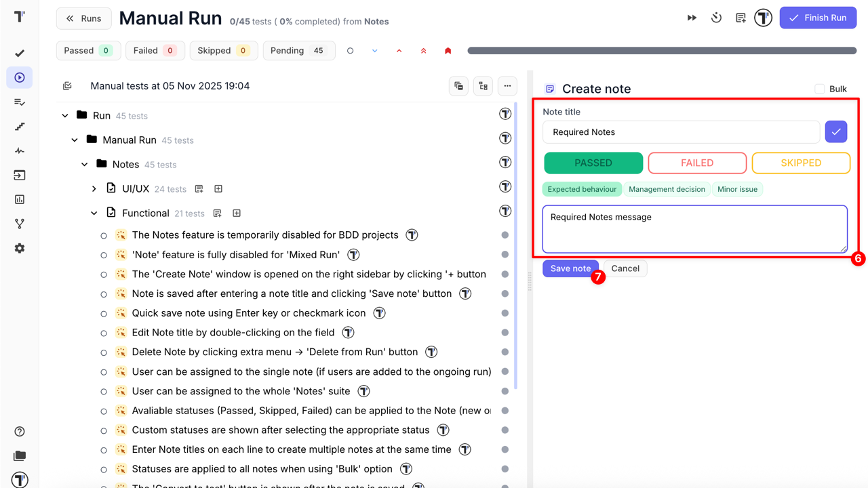The image size is (868, 488).
Task: Select radio for 'Delete Note by clicking extra menu'
Action: pos(104,352)
